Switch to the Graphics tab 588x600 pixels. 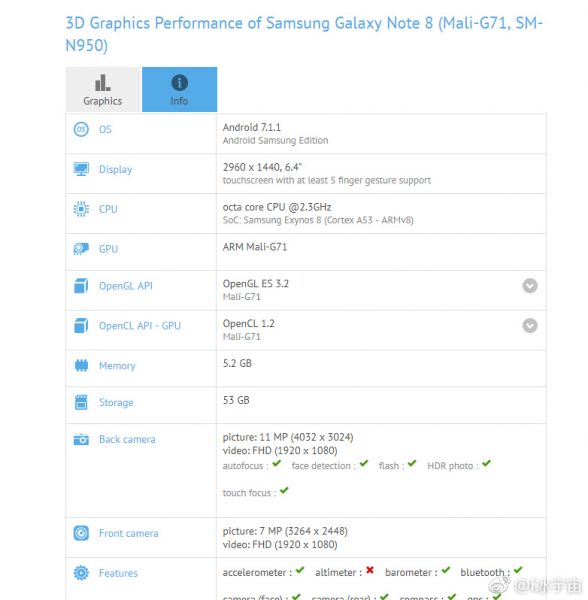click(103, 90)
